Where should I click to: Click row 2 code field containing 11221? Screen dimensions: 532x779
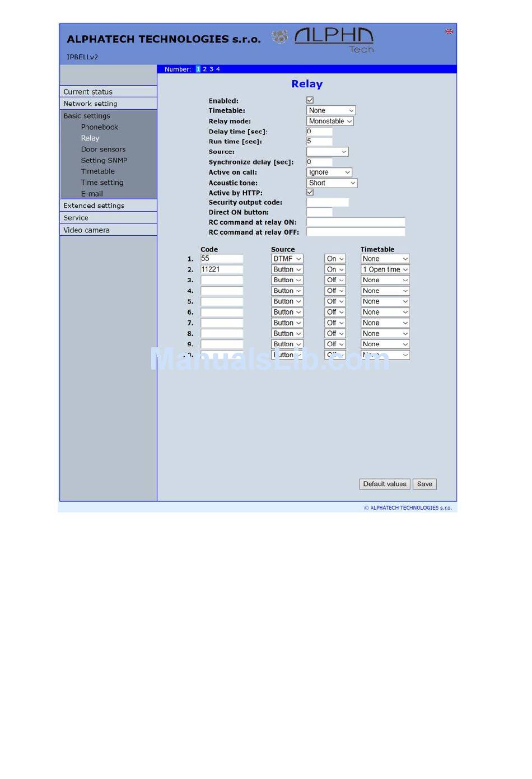coord(222,269)
